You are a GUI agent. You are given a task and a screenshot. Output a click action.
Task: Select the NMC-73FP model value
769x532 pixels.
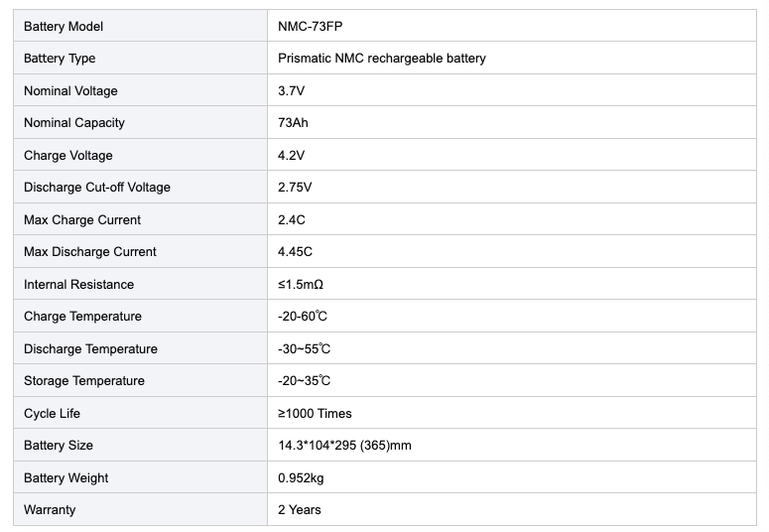(x=310, y=26)
